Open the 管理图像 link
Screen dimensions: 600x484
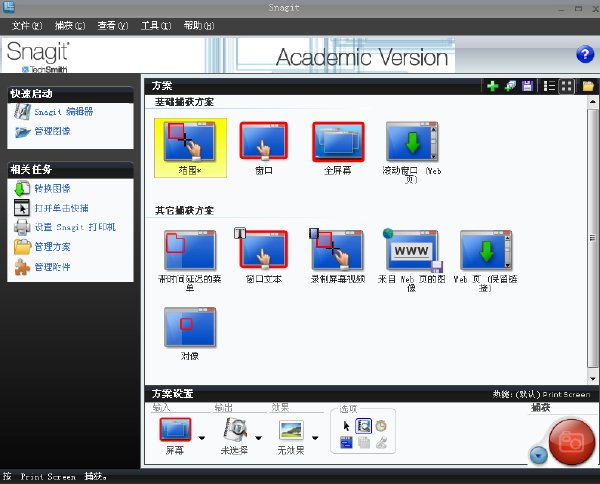tap(52, 131)
